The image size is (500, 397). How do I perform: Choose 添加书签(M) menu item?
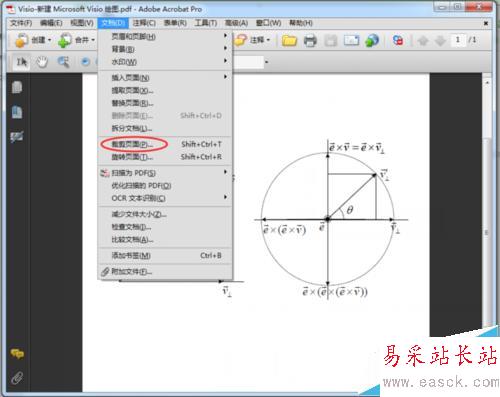pos(165,256)
